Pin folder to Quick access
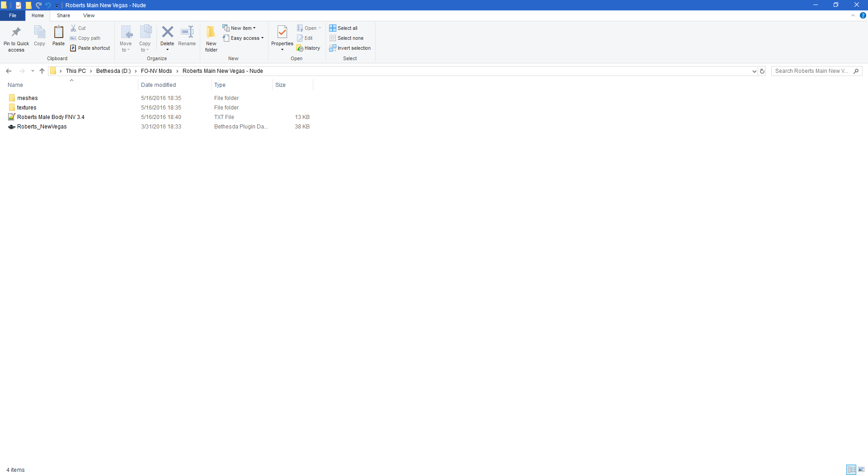 [16, 38]
